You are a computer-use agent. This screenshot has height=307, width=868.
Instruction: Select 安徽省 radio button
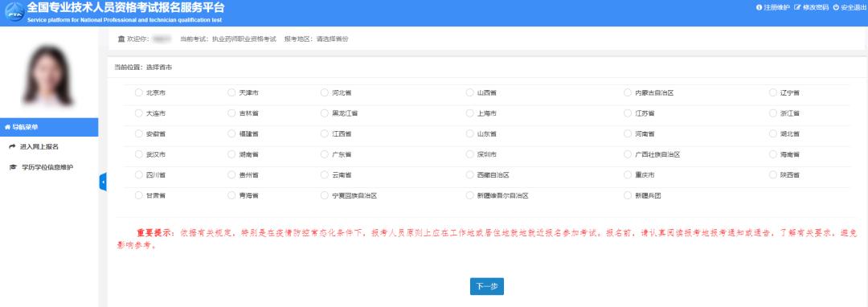138,133
